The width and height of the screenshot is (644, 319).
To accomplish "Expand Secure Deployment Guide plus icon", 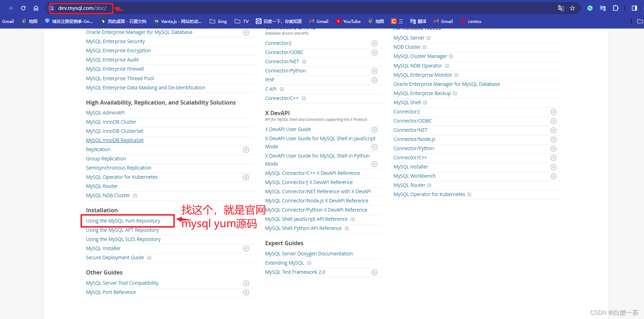I will tap(149, 258).
